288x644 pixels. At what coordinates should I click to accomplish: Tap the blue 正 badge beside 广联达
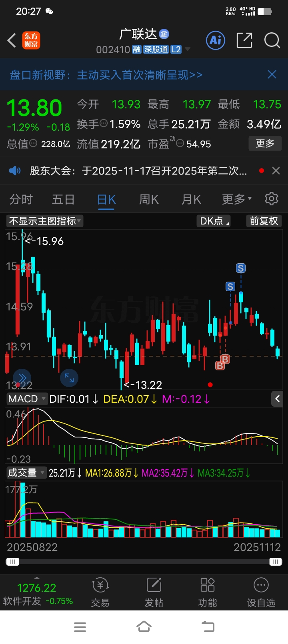(x=164, y=34)
